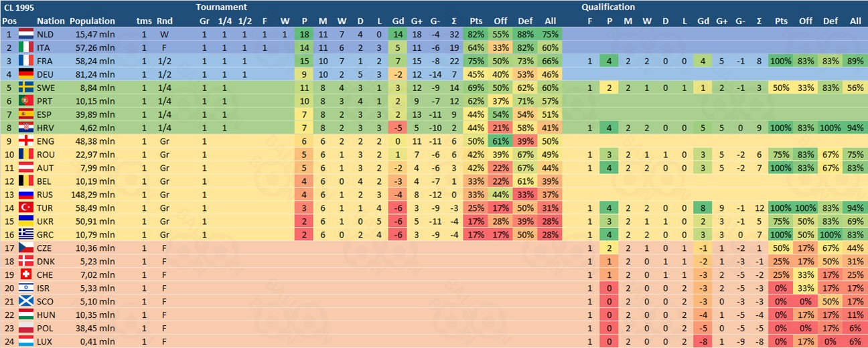This screenshot has width=868, height=348.
Task: Click the Population column header
Action: point(92,21)
